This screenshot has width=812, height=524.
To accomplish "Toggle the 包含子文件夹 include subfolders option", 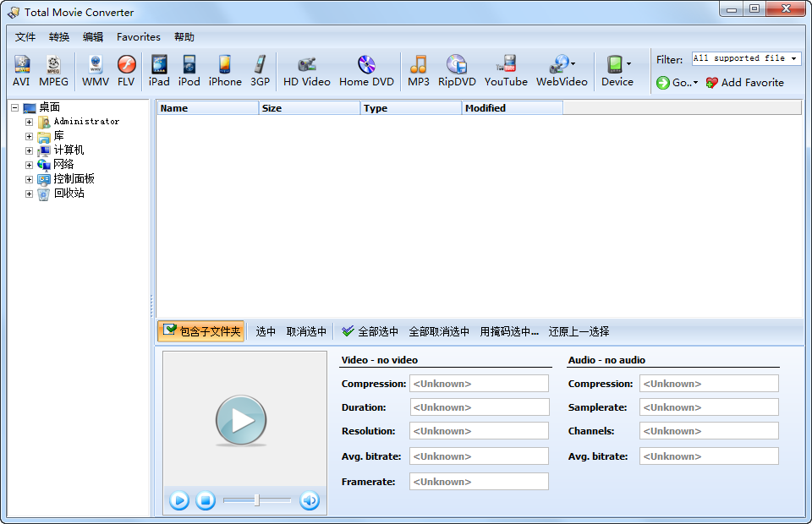I will pyautogui.click(x=201, y=331).
